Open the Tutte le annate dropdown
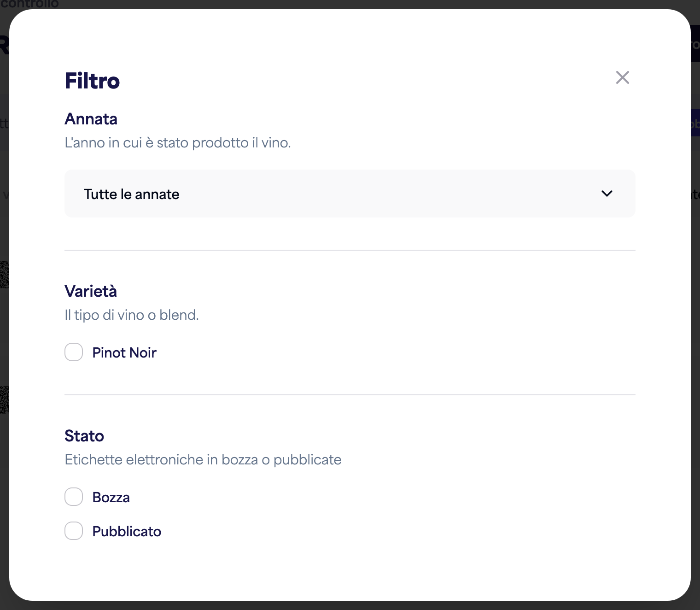Screen dimensions: 700x610 pos(350,194)
